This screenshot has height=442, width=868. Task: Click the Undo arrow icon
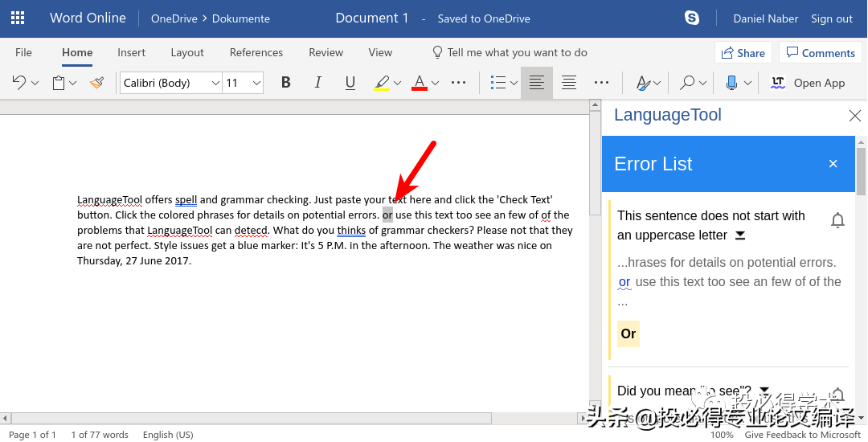(x=18, y=83)
